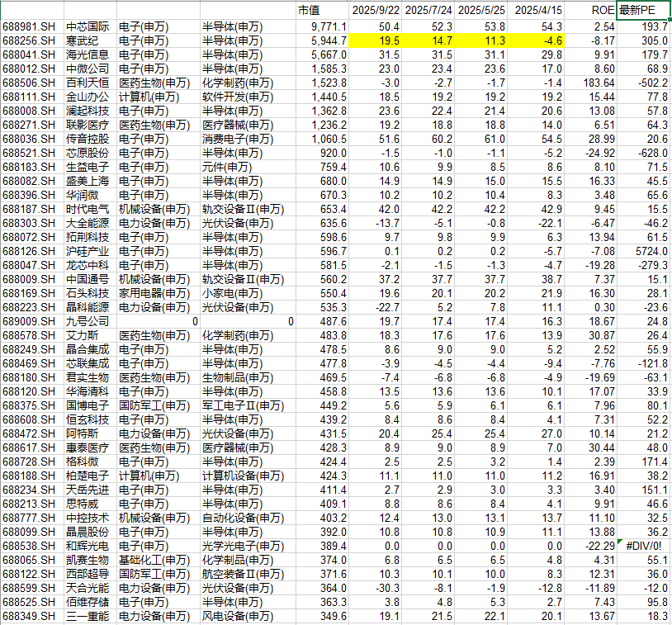Click the 晶合集成 name cell
672x625 pixels.
[90, 350]
